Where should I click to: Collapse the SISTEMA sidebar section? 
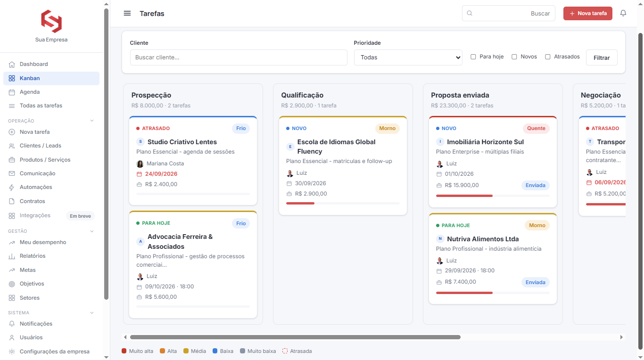(x=92, y=313)
